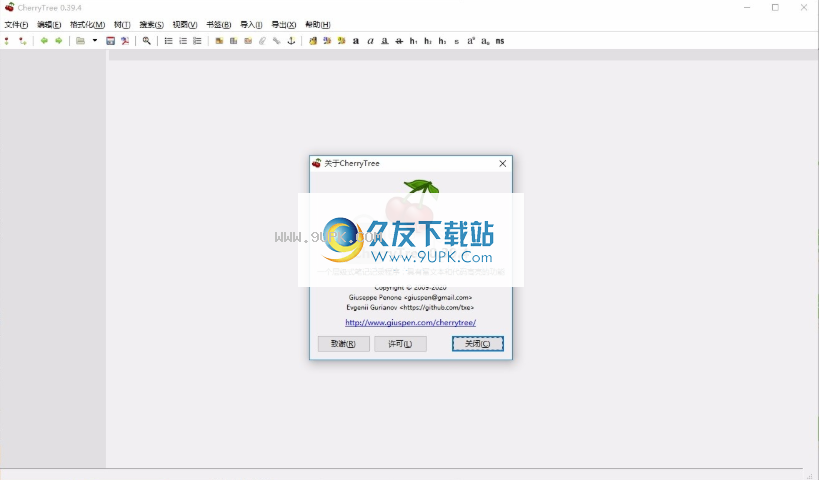Click the add new node icon
822x480 pixels.
(x=7, y=41)
